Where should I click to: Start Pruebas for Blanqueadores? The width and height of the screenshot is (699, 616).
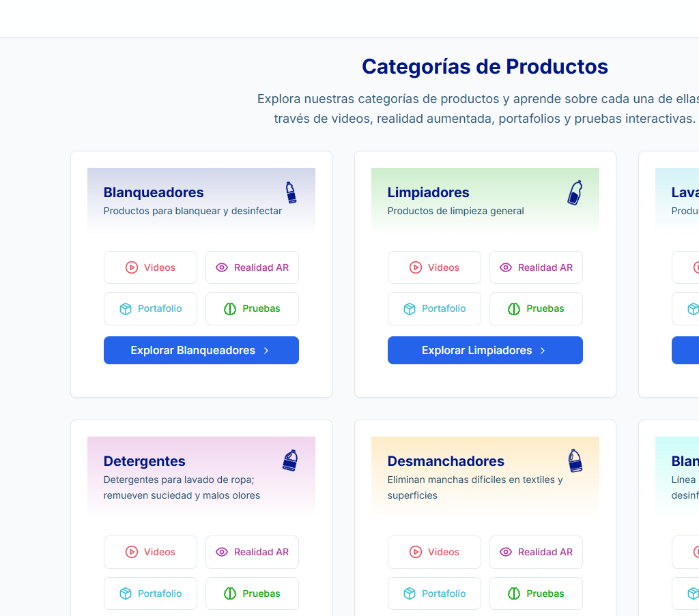click(252, 308)
